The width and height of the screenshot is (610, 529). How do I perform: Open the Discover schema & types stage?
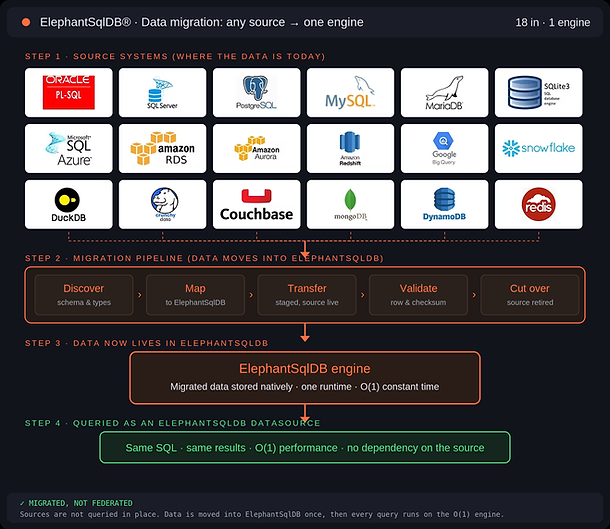coord(84,295)
